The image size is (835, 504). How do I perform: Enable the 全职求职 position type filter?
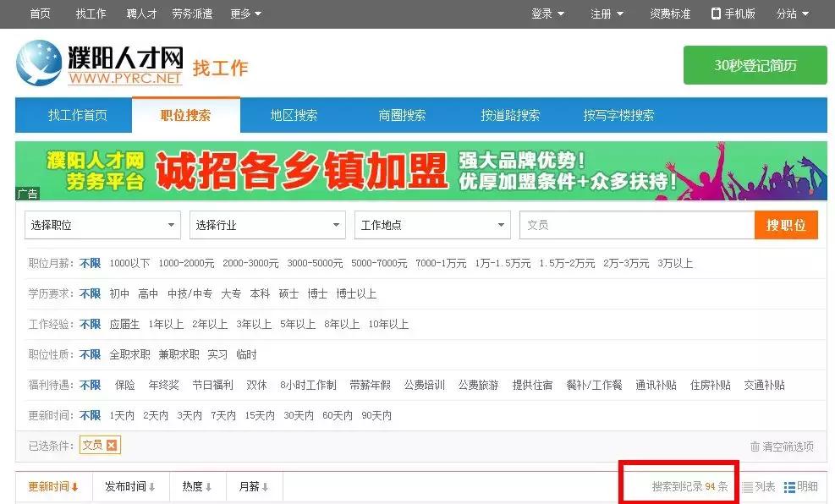tap(129, 354)
